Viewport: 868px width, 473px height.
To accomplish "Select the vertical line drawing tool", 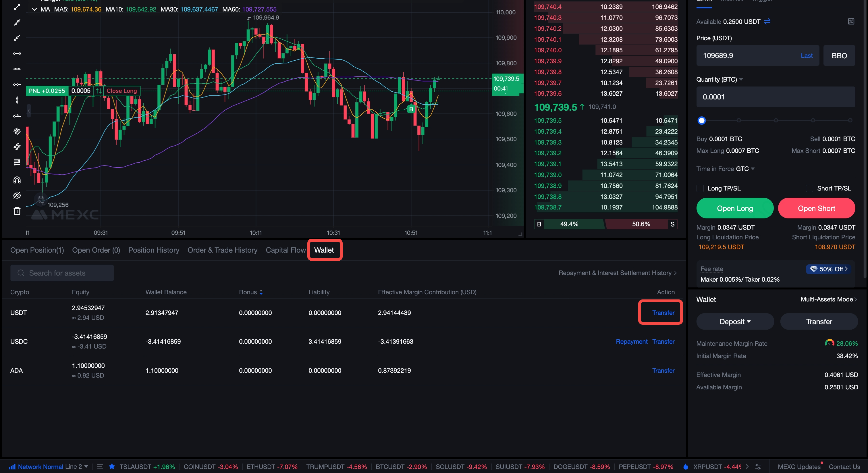I will [x=17, y=100].
